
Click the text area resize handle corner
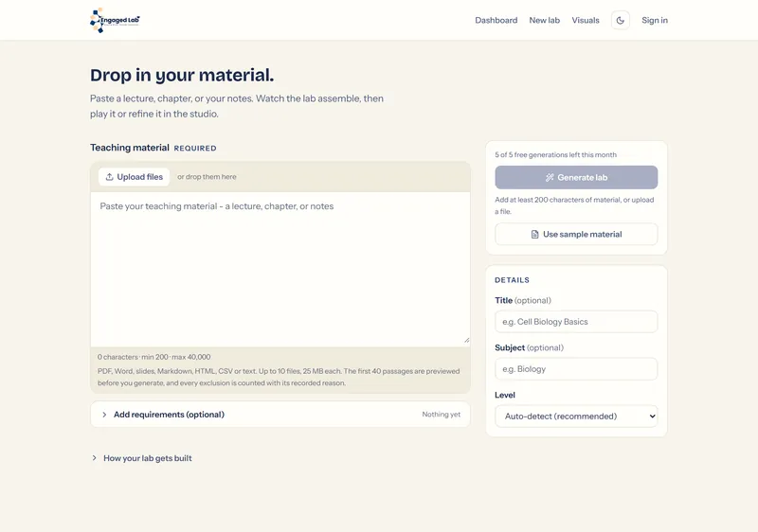(466, 341)
